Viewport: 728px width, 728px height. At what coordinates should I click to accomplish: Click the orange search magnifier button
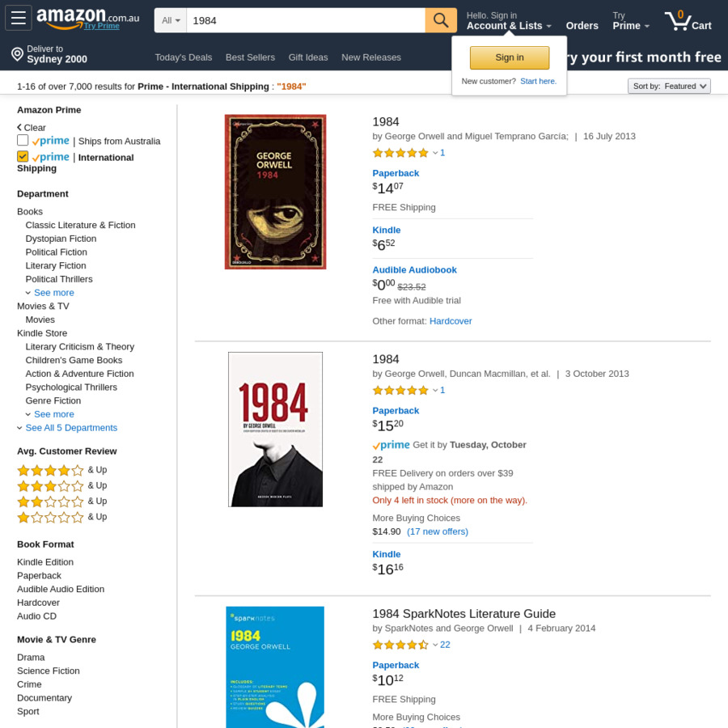(x=441, y=20)
